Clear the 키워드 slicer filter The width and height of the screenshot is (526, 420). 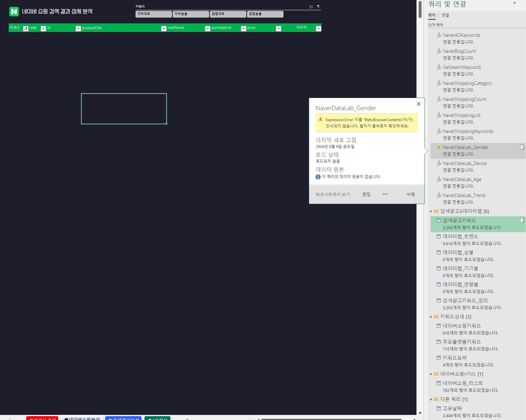coord(318,7)
